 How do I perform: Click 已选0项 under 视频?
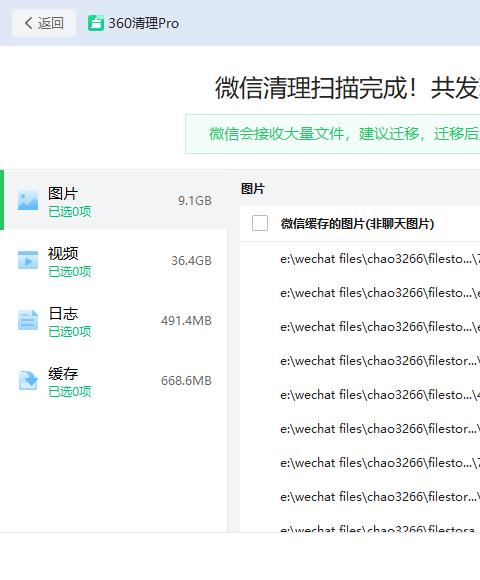pyautogui.click(x=70, y=272)
